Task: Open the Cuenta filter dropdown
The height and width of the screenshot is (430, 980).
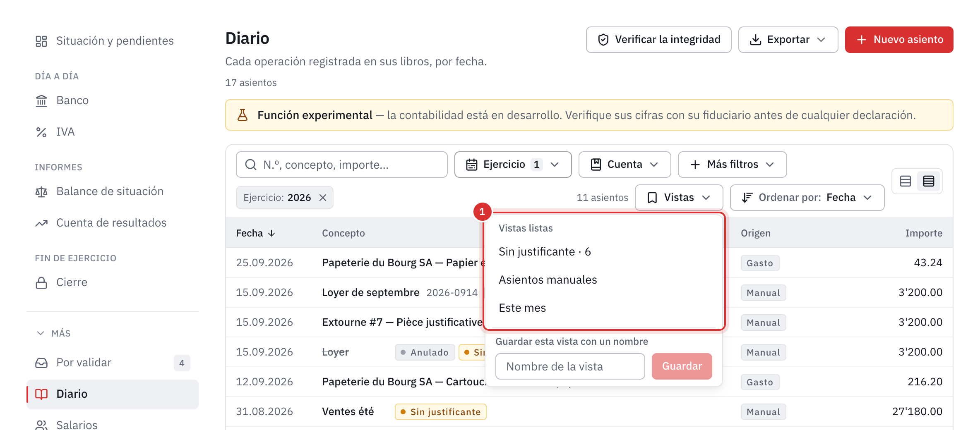Action: 625,165
